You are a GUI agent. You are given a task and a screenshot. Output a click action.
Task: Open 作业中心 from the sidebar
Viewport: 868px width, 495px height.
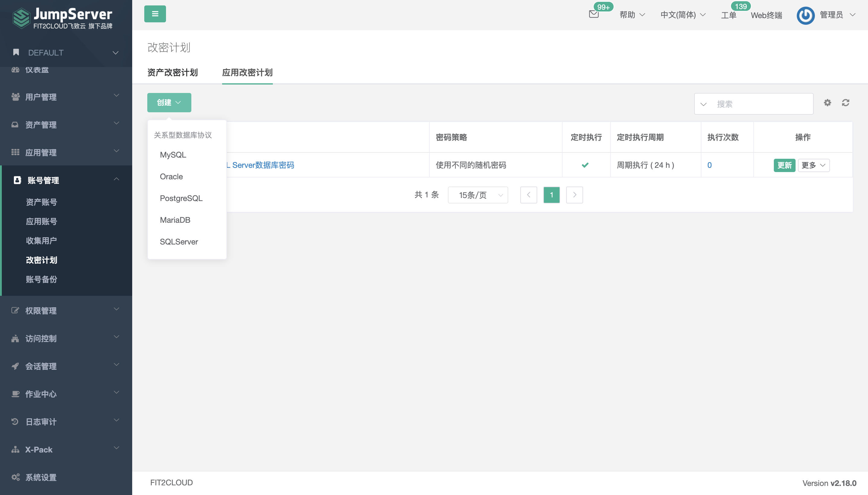pos(41,394)
